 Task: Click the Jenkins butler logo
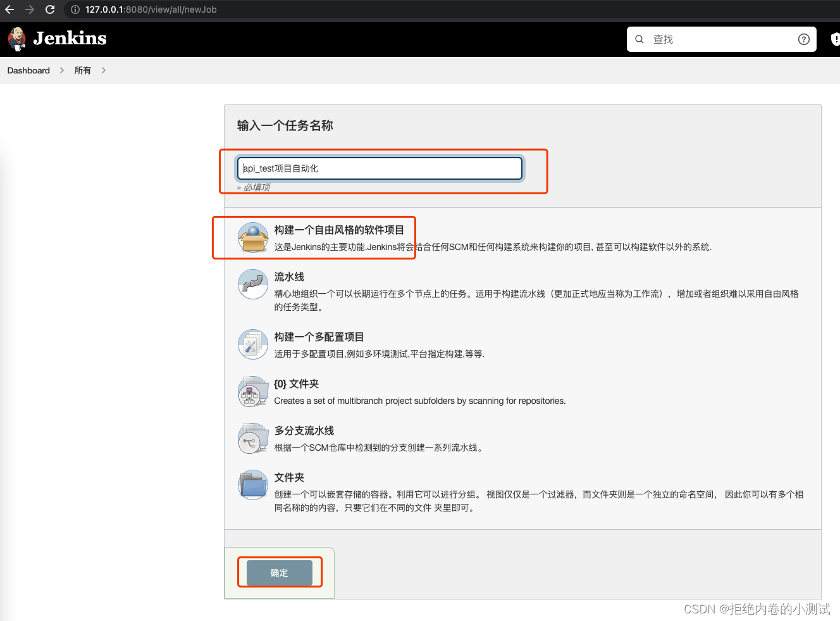16,39
